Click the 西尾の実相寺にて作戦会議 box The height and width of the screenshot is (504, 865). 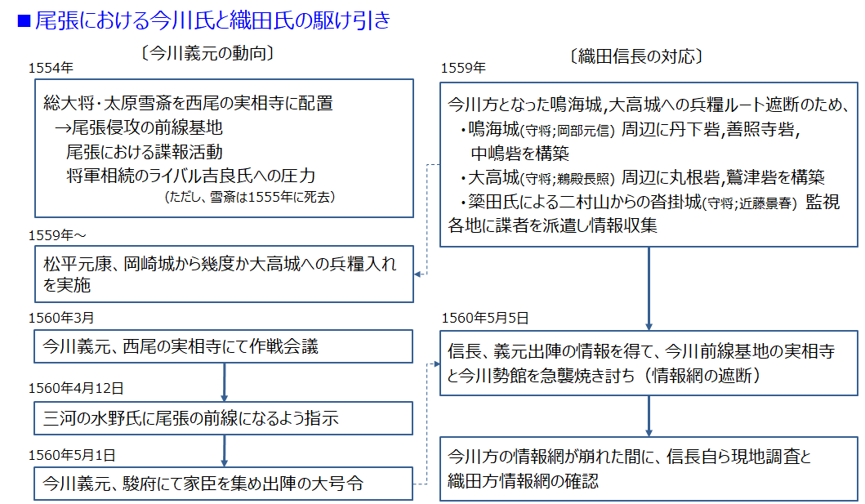pyautogui.click(x=224, y=346)
